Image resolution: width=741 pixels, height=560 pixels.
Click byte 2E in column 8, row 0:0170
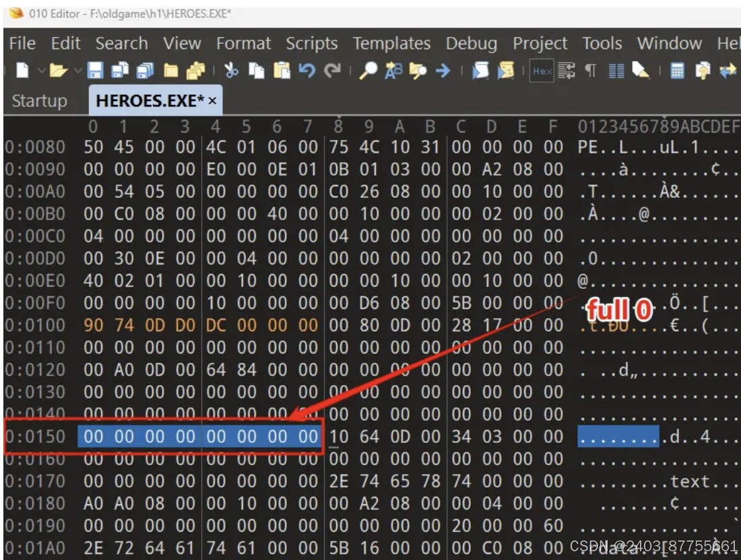point(338,482)
